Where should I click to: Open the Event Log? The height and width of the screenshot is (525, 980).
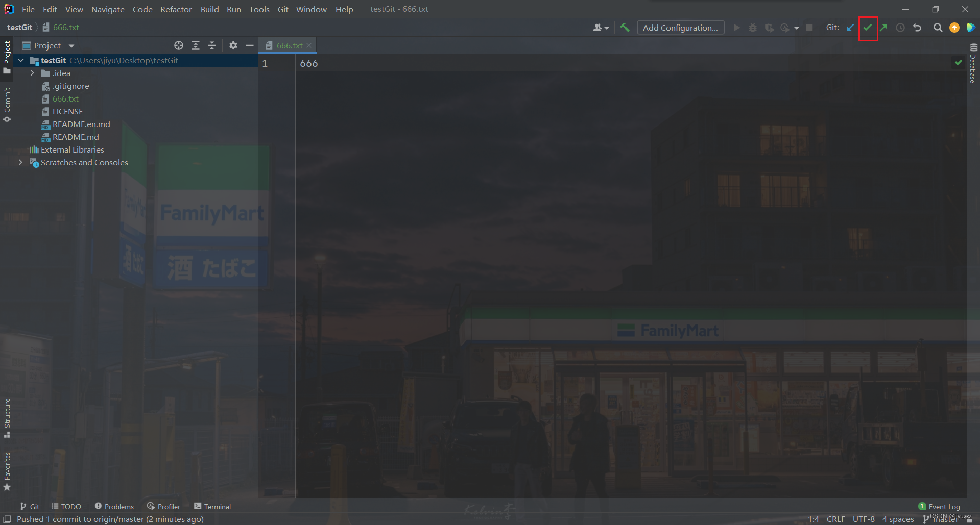[x=939, y=506]
